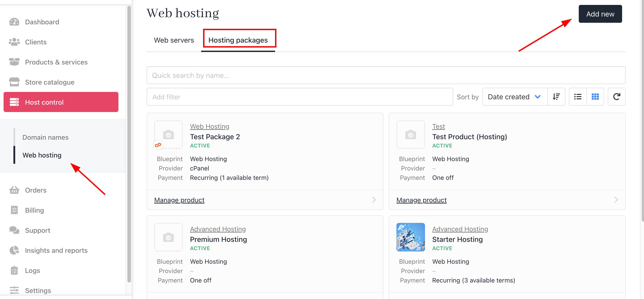Image resolution: width=644 pixels, height=299 pixels.
Task: Refresh the hosting packages list
Action: (617, 97)
